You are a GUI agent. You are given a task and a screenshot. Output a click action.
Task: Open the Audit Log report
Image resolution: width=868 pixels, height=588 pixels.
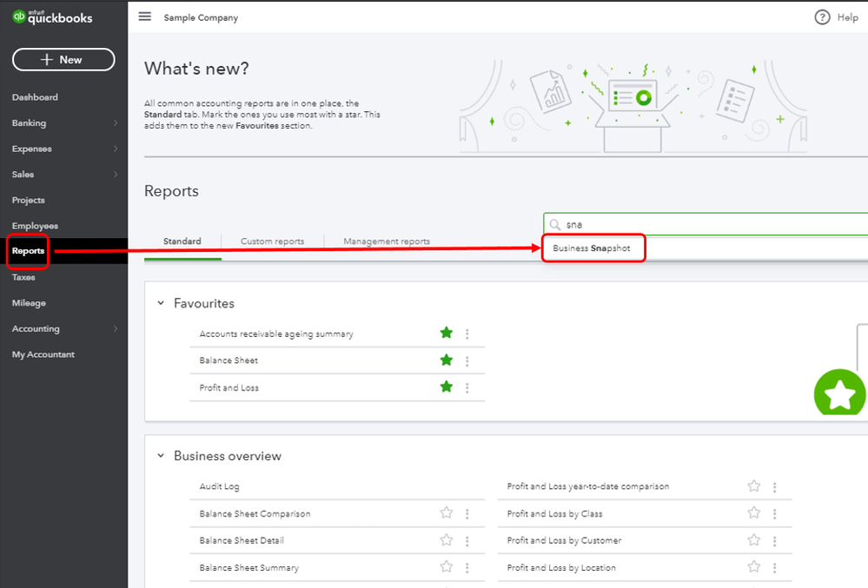pyautogui.click(x=219, y=486)
